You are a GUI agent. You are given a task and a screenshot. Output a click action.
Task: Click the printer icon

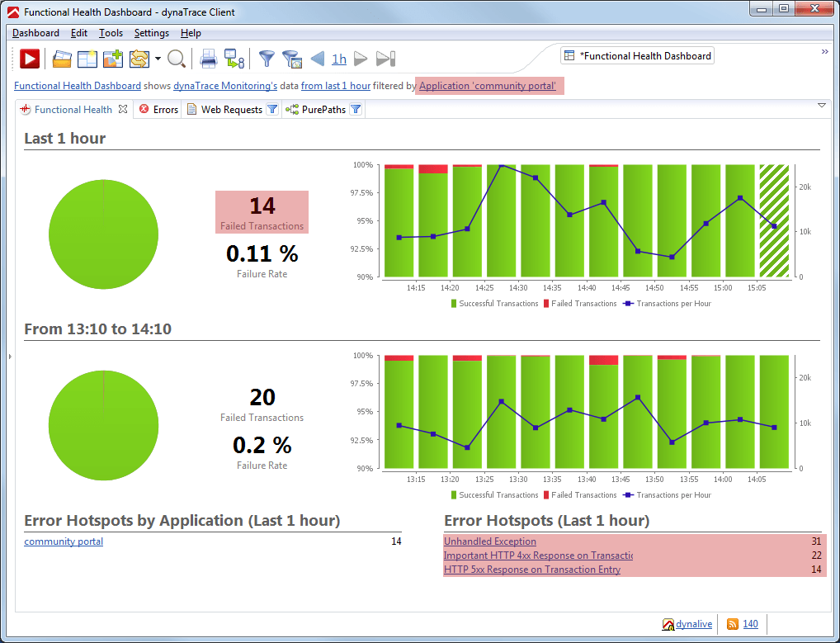(209, 59)
